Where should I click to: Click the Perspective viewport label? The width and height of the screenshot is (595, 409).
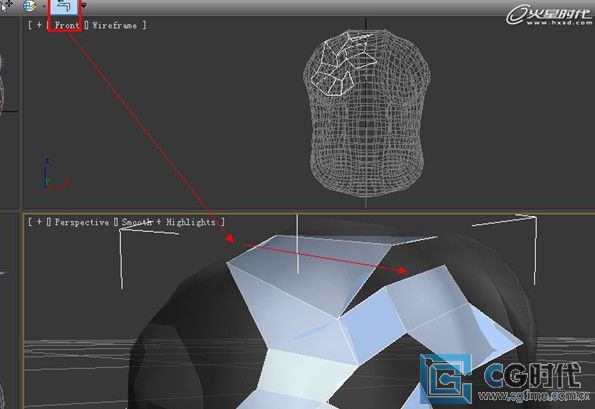pyautogui.click(x=82, y=222)
